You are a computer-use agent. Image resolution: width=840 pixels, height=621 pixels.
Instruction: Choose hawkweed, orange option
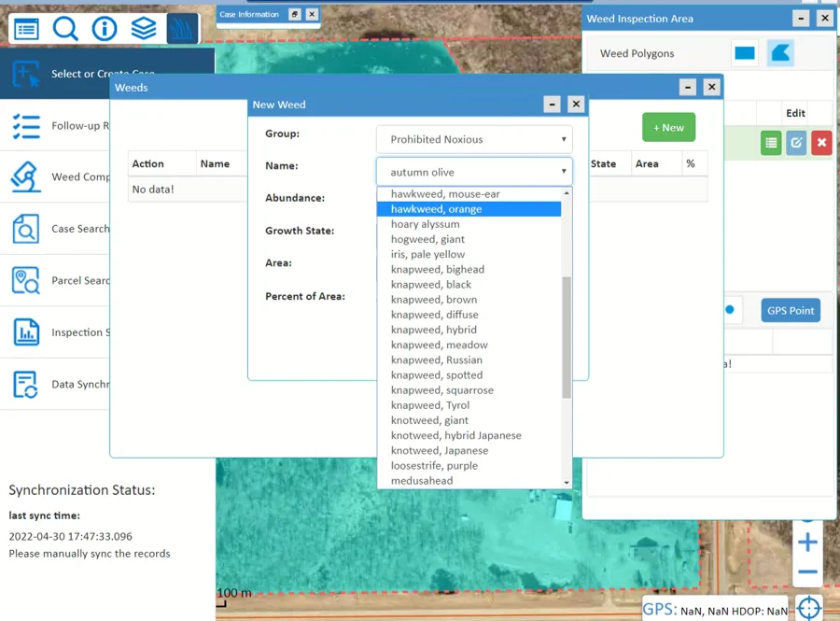click(x=469, y=209)
